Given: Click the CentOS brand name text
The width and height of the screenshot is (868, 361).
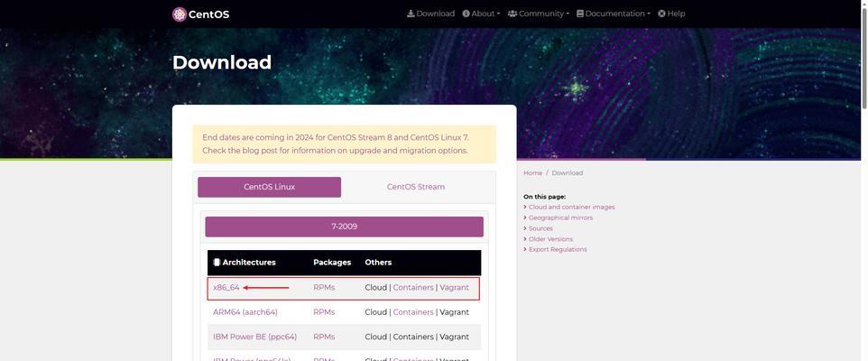Looking at the screenshot, I should point(208,14).
